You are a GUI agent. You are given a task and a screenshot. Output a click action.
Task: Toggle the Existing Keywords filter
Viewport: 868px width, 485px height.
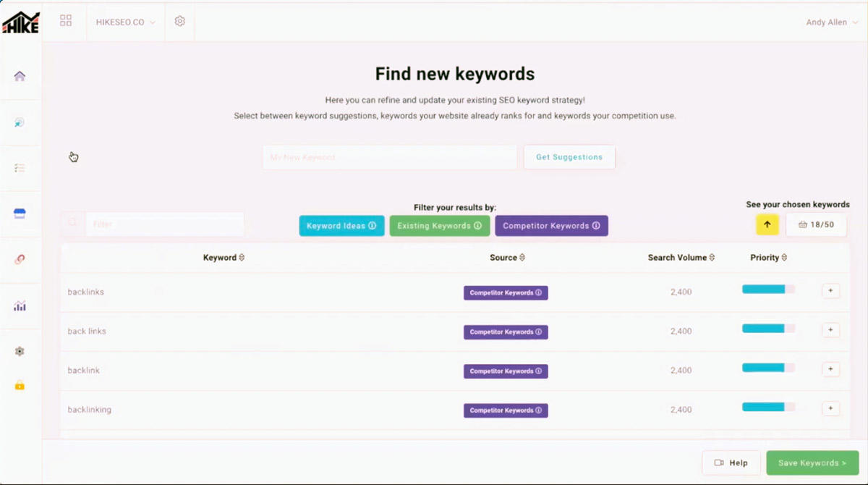coord(439,226)
